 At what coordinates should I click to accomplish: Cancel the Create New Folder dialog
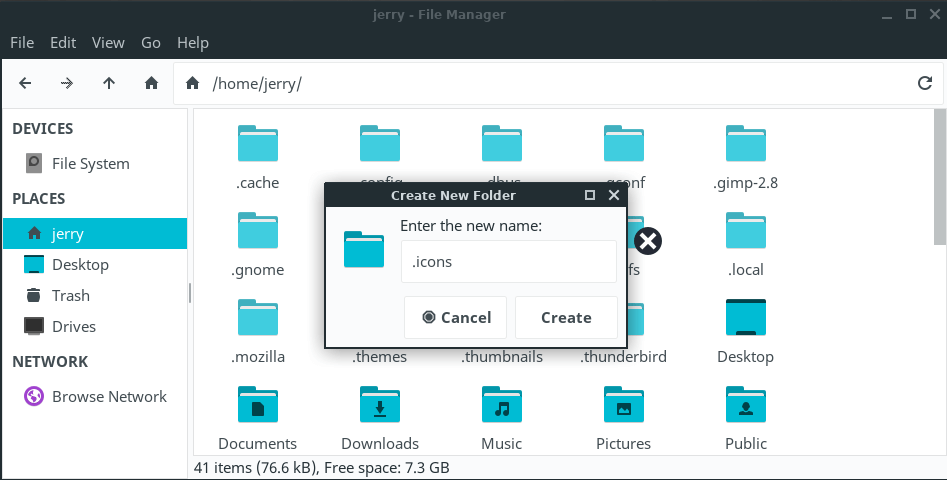[455, 317]
